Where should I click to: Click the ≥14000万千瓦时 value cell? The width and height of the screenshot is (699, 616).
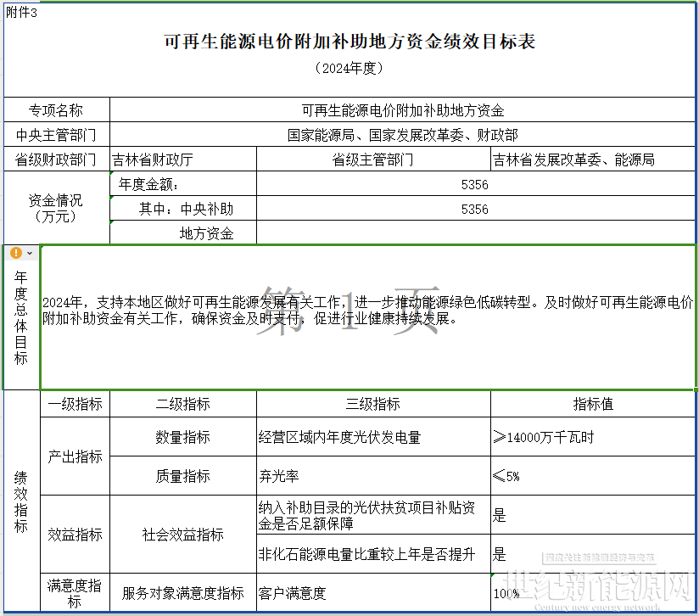click(x=593, y=437)
